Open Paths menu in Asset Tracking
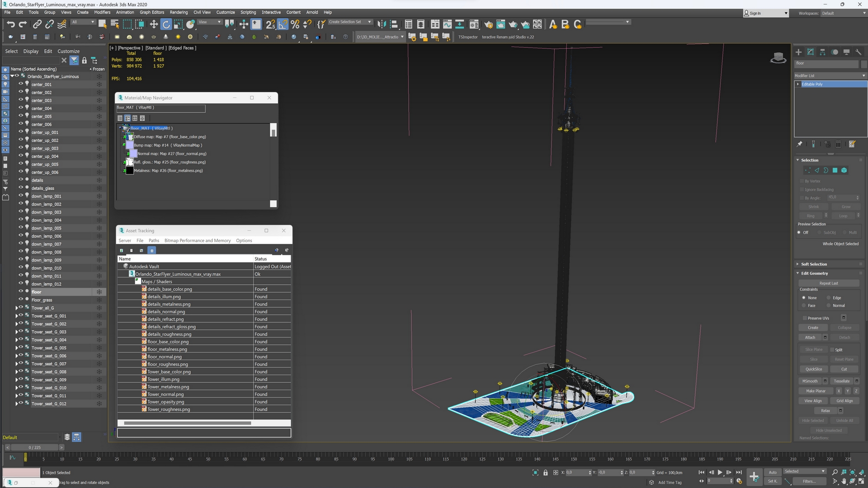The image size is (868, 488). click(x=154, y=240)
